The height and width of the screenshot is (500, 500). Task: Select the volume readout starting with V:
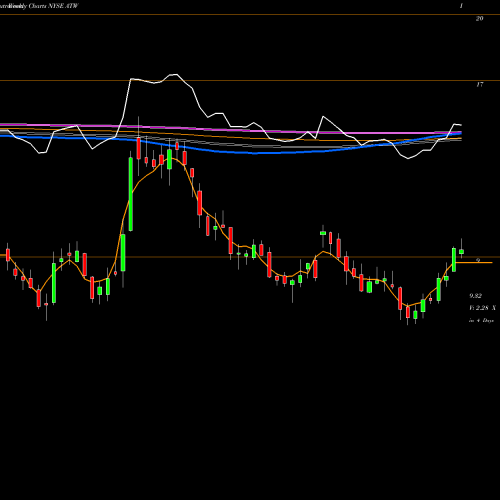click(482, 308)
